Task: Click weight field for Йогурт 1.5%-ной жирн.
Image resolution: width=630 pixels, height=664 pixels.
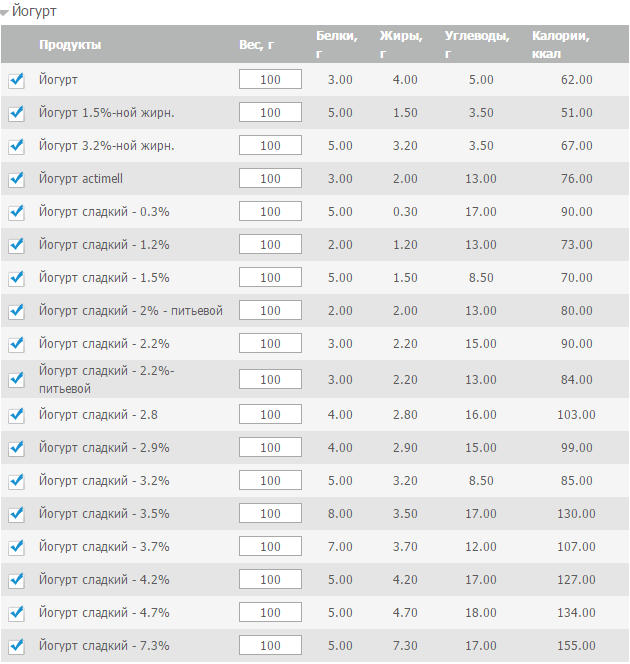Action: (x=270, y=112)
